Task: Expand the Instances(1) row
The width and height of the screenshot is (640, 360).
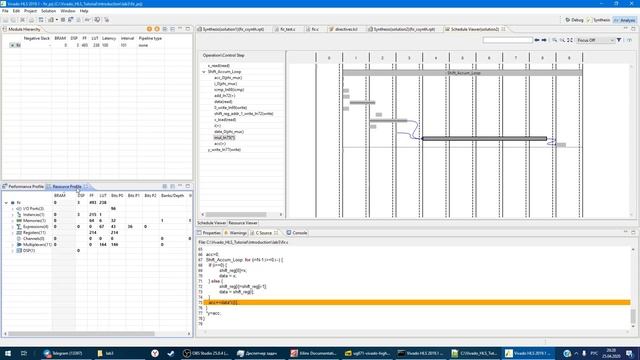Action: [13, 215]
